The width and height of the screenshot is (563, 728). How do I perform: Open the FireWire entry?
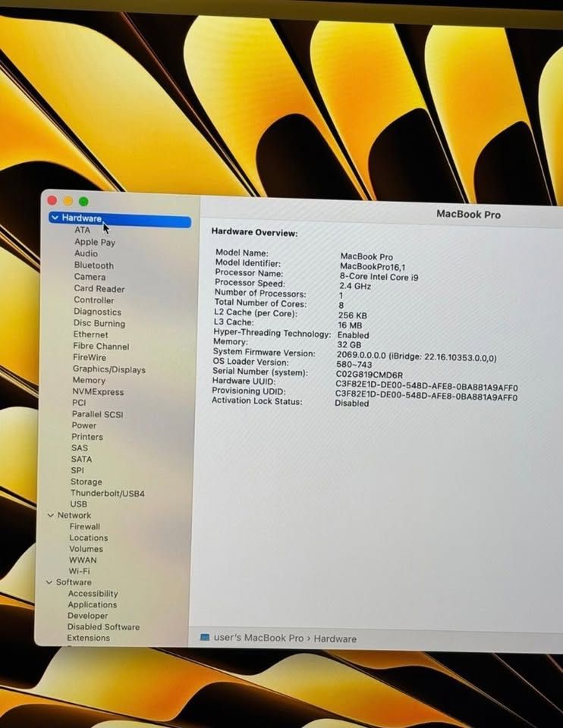[90, 357]
